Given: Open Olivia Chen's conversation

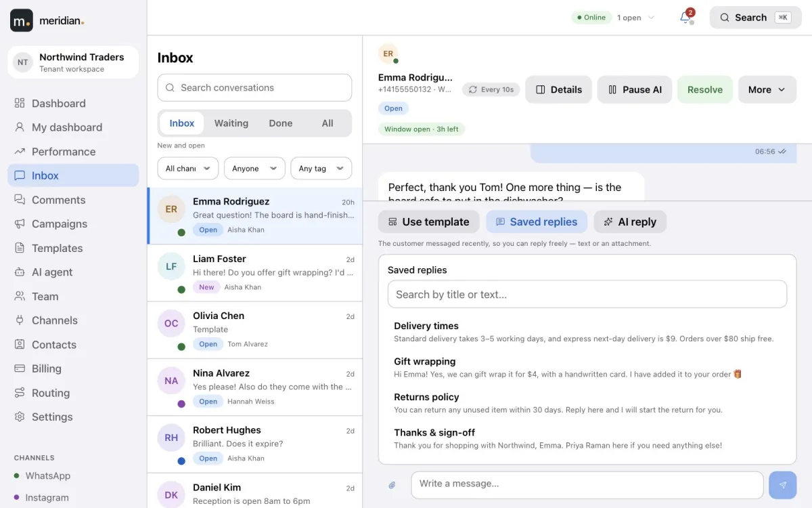Looking at the screenshot, I should tap(254, 331).
